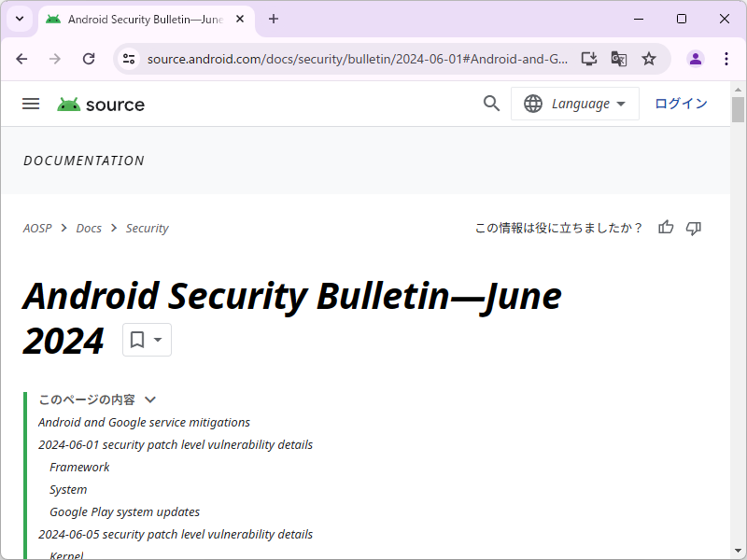Open the ログイン link
Image resolution: width=747 pixels, height=560 pixels.
point(681,104)
